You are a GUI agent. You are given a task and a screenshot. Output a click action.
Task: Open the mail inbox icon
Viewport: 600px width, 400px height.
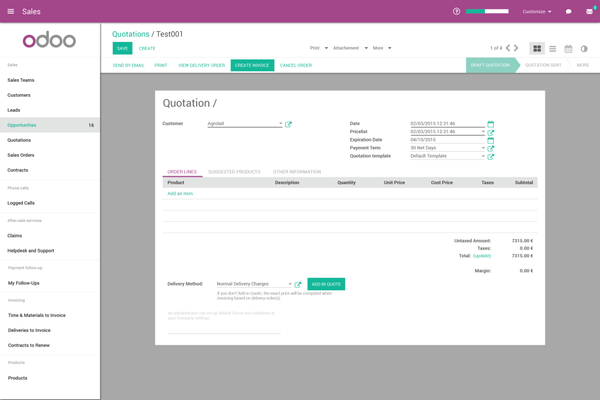point(589,11)
